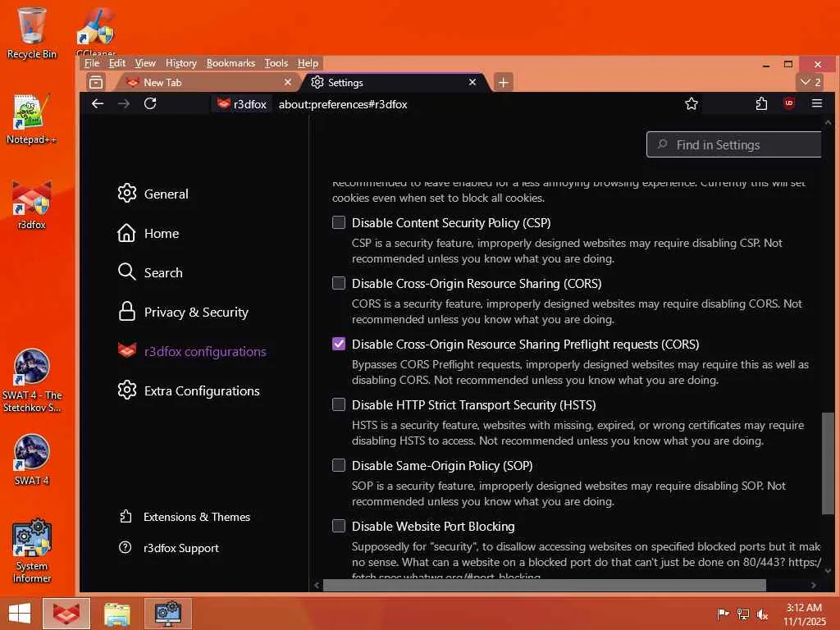840x630 pixels.
Task: Open the Search settings category
Action: pos(150,272)
